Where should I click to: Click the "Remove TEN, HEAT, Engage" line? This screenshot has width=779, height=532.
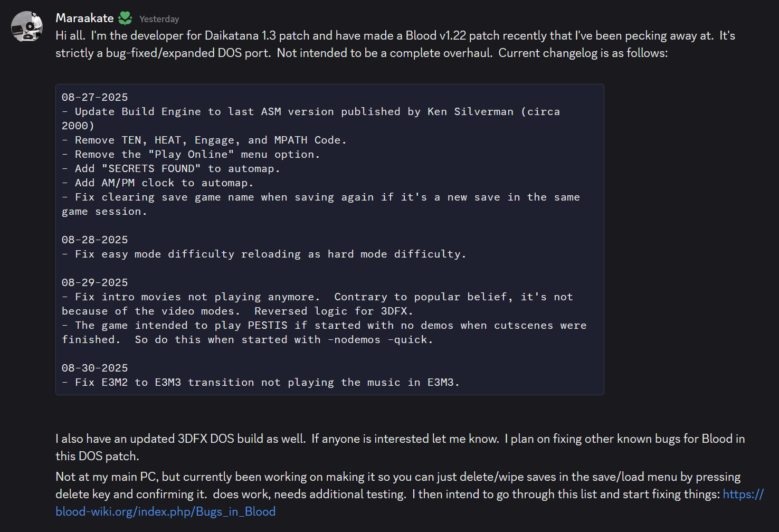[204, 140]
